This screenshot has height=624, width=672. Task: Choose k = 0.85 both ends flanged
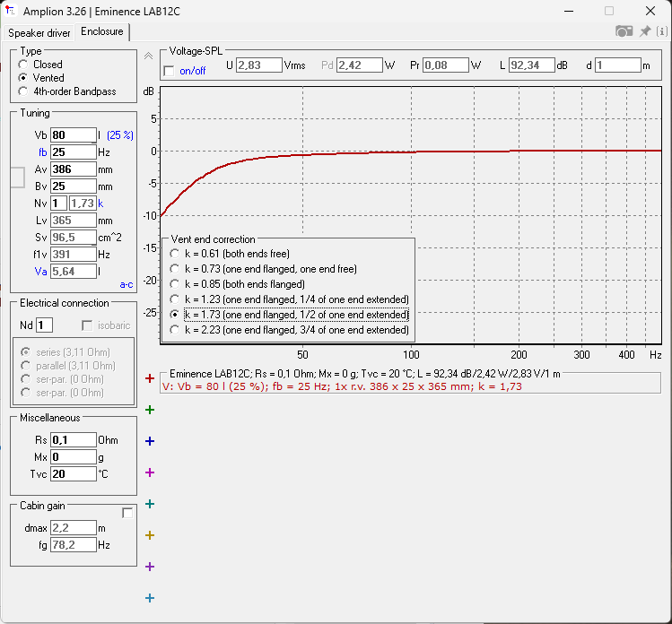pos(238,284)
